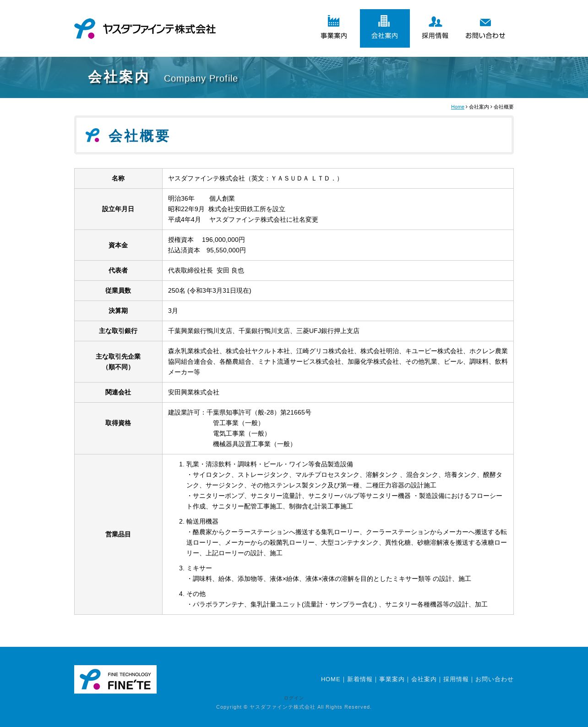Click the 会社概要 page heading
The width and height of the screenshot is (588, 727).
pos(139,136)
